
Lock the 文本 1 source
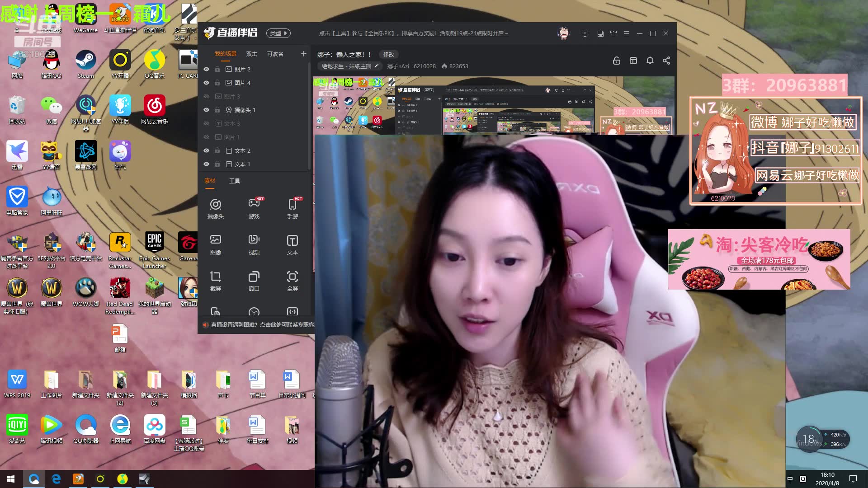click(217, 164)
